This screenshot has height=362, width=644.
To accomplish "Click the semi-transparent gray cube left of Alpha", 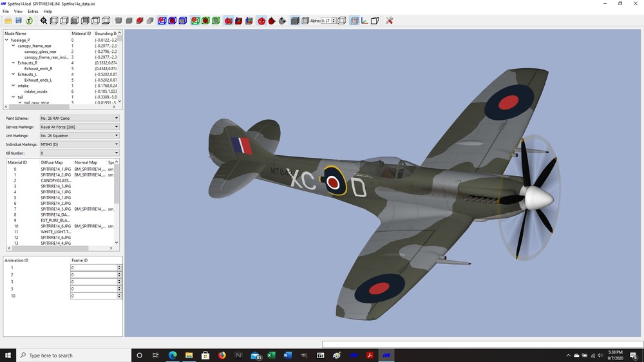I will (x=305, y=21).
